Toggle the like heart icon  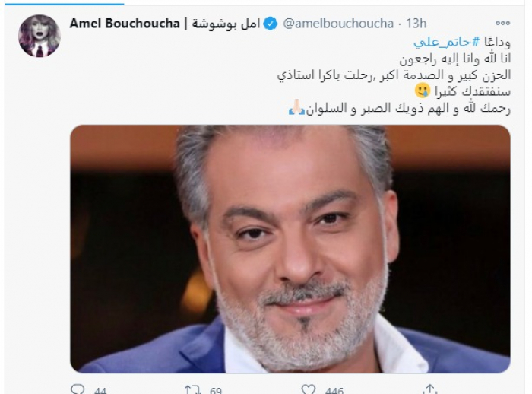[308, 389]
